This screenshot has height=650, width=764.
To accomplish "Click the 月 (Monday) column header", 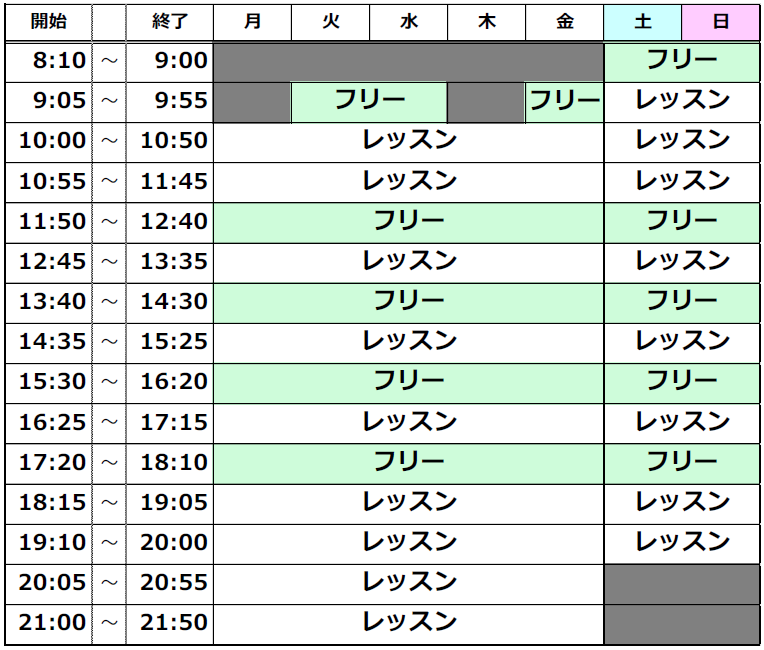I will pos(252,22).
